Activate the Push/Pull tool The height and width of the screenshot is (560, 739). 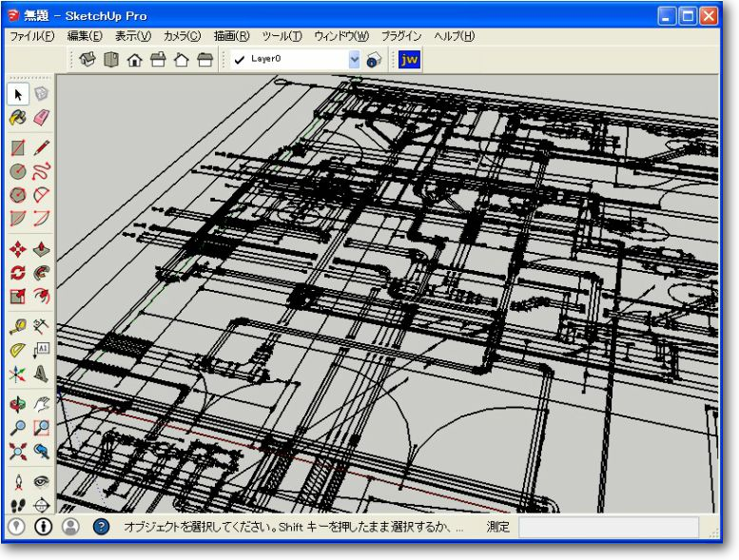coord(42,249)
